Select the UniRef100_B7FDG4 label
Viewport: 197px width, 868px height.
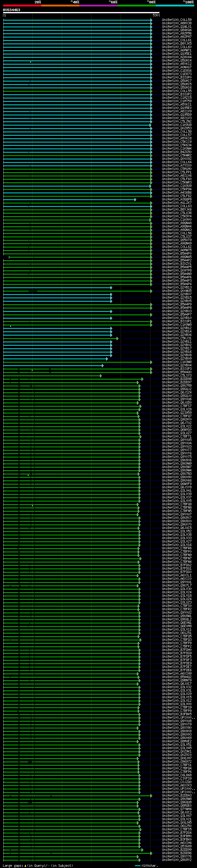point(177,833)
